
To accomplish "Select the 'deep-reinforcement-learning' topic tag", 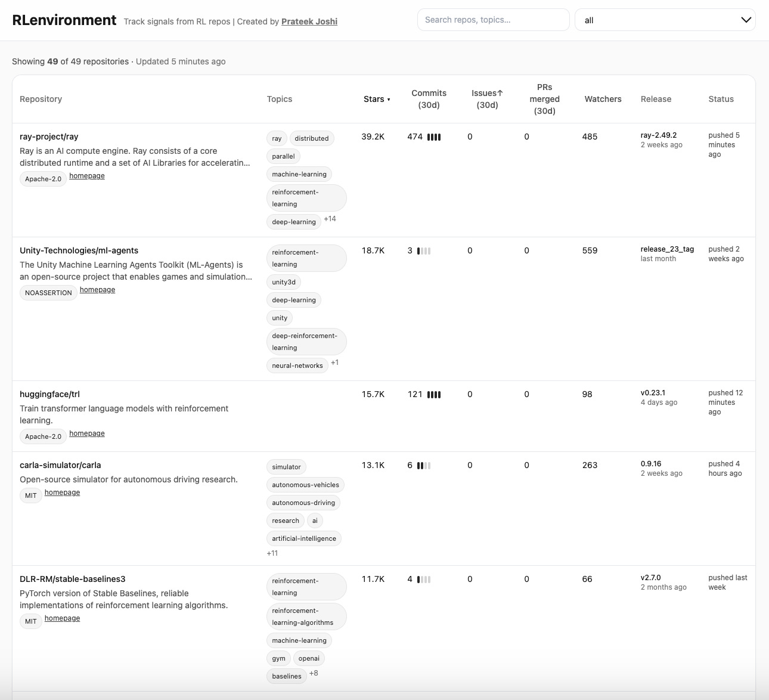I will point(306,342).
